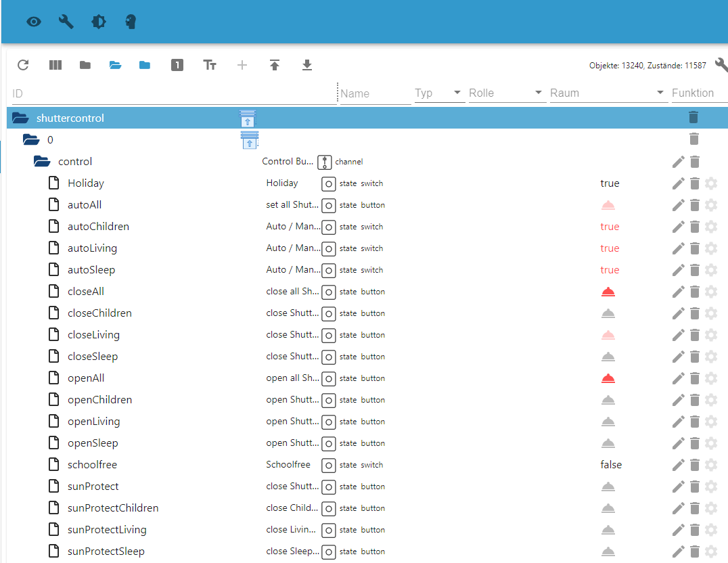Image resolution: width=728 pixels, height=563 pixels.
Task: Trigger the sunProtect button bell
Action: click(608, 487)
